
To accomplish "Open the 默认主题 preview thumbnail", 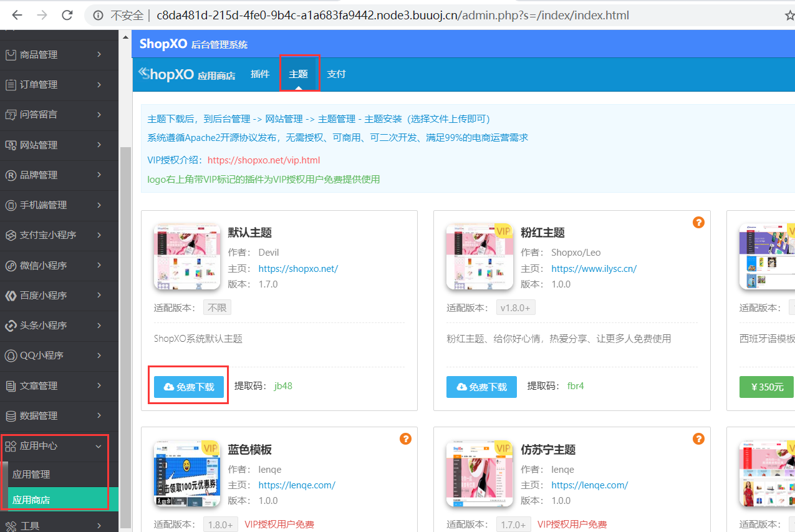I will click(187, 256).
